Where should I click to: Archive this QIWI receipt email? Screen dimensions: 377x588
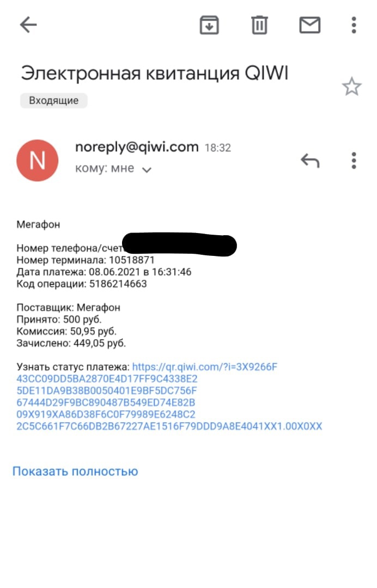click(x=209, y=24)
